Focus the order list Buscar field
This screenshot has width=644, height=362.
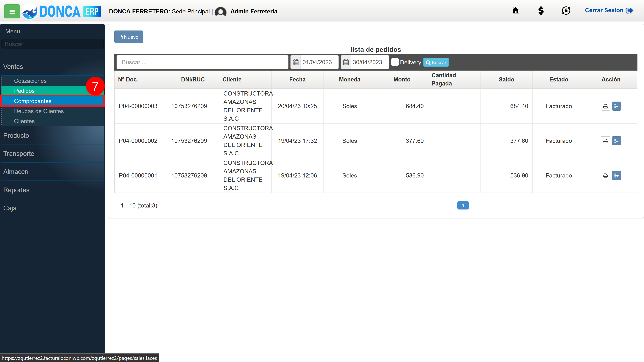[202, 62]
